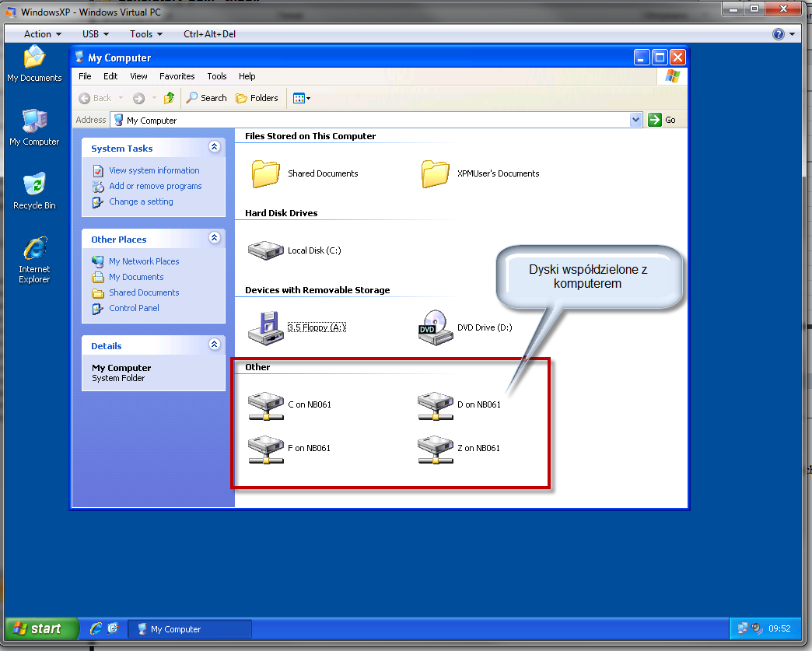Click the volume tray icon next to clock

pyautogui.click(x=757, y=628)
